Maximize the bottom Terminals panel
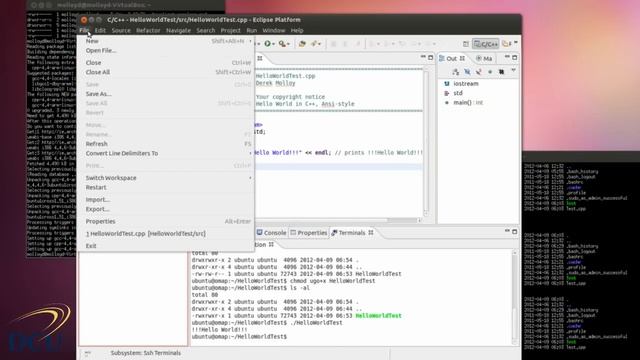Image resolution: width=640 pixels, height=360 pixels. (515, 231)
